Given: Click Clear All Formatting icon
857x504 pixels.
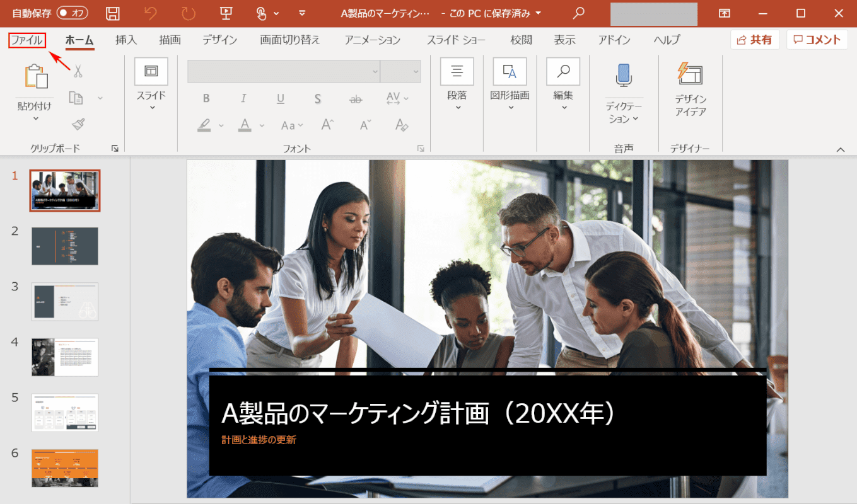Looking at the screenshot, I should [402, 125].
